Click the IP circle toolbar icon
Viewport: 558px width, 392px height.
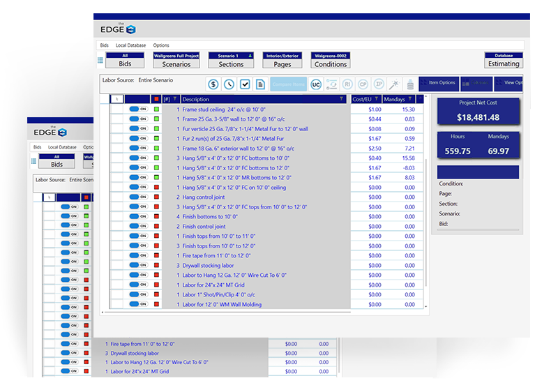click(379, 84)
